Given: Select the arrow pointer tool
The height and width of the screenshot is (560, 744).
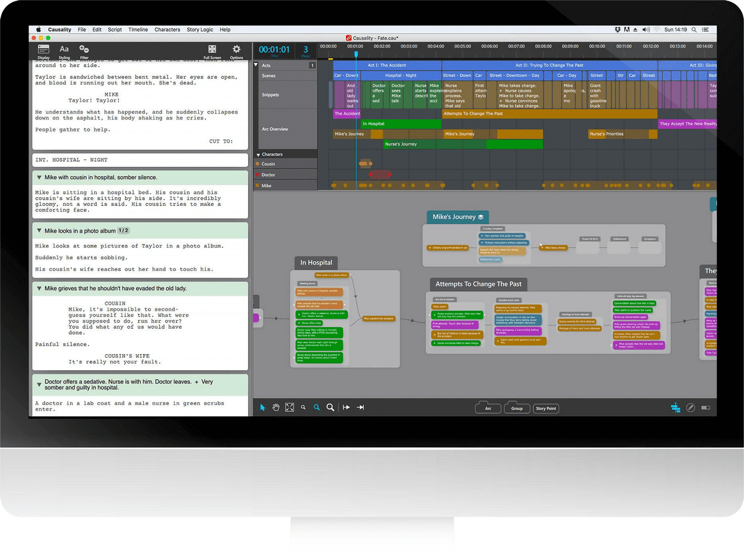Looking at the screenshot, I should pos(263,407).
